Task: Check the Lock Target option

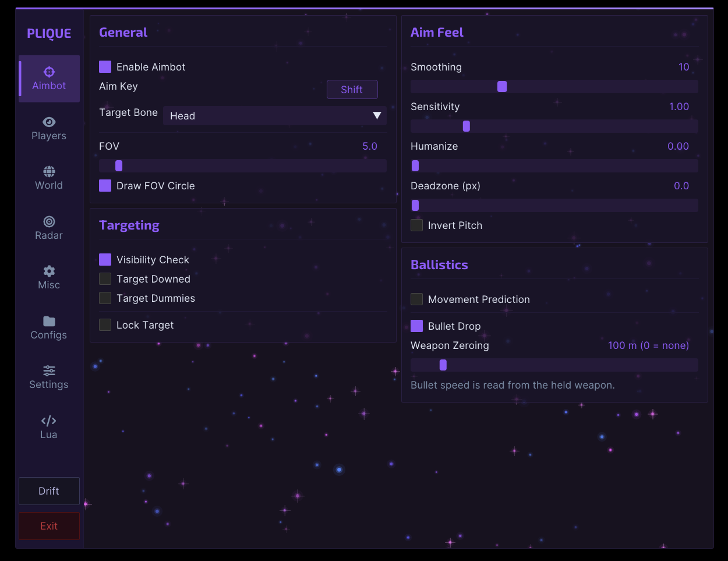Action: point(105,324)
